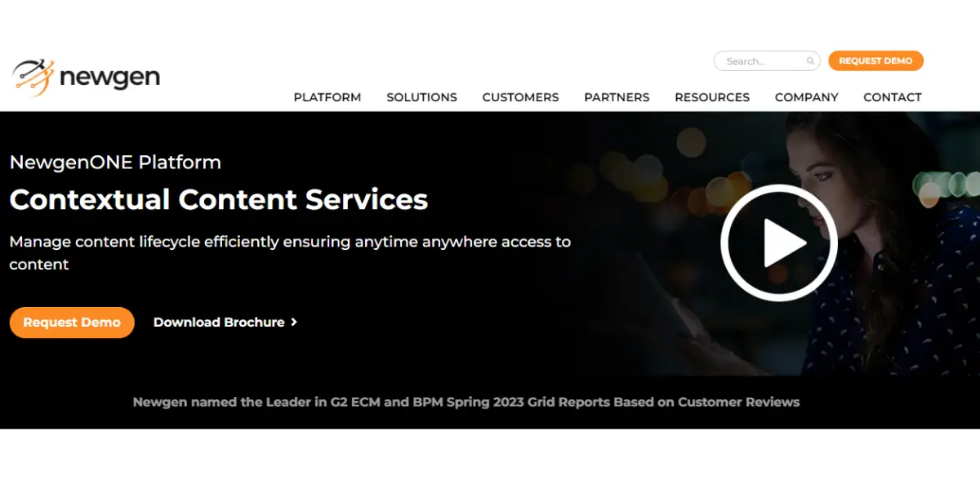Click the header REQUEST DEMO button

point(875,61)
